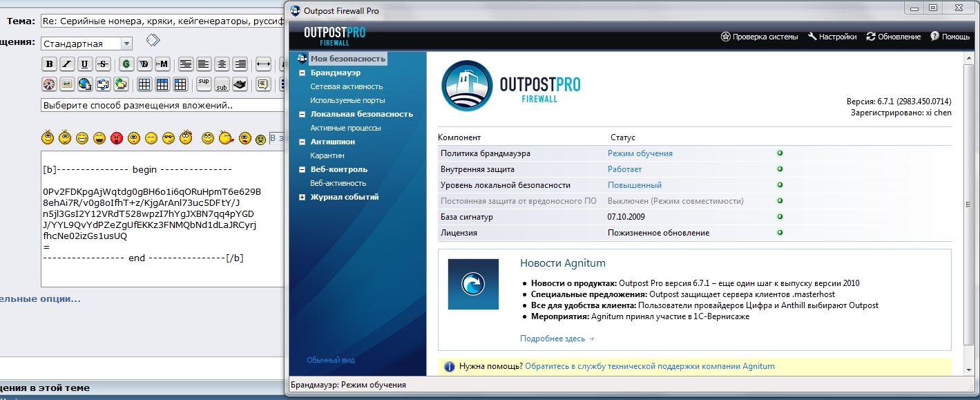Open the Стандартная dropdown

click(86, 44)
